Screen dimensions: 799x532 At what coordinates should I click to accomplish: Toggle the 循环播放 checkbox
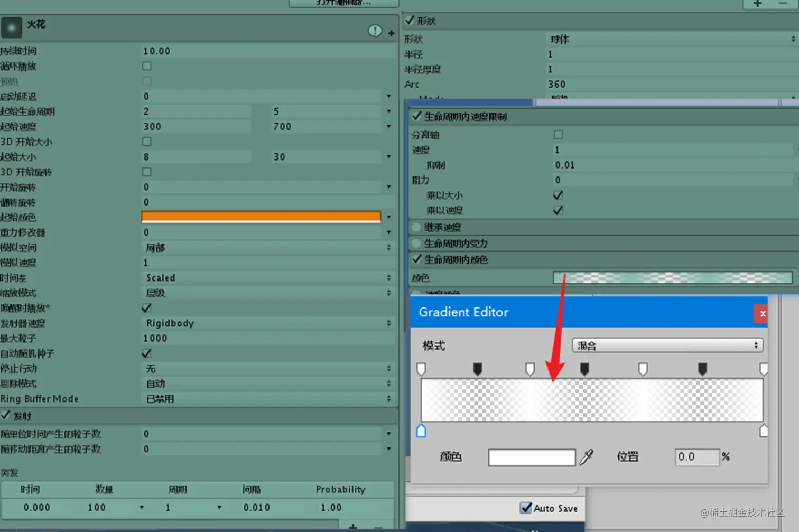147,66
